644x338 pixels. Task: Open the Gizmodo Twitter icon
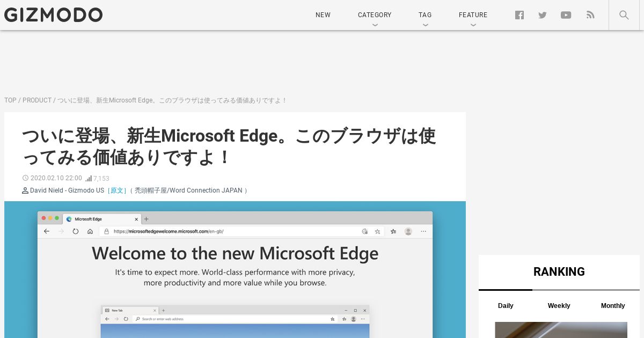543,15
